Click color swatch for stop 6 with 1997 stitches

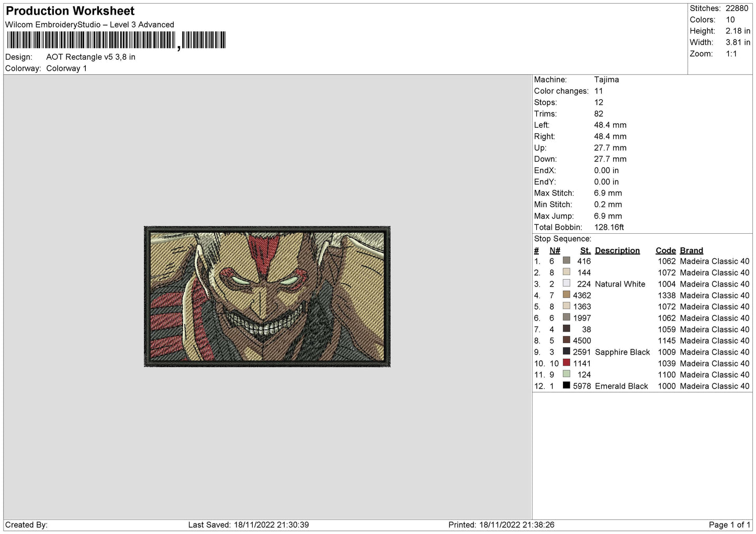point(566,317)
